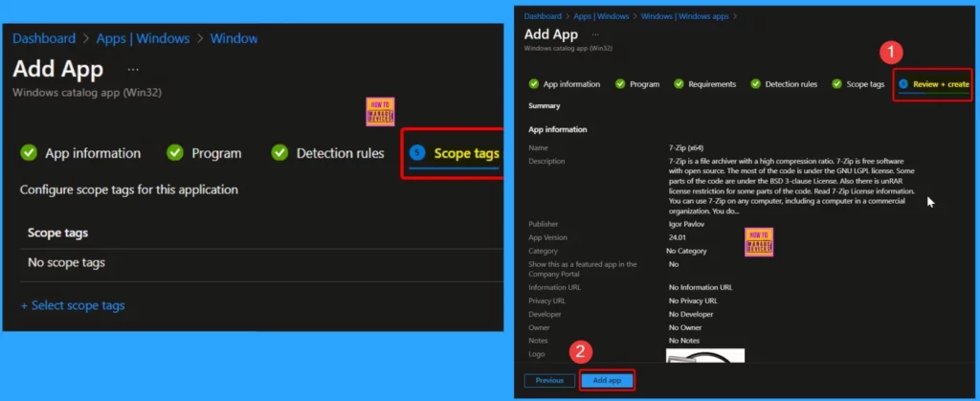Click '+ Select scope tags' link

[73, 305]
